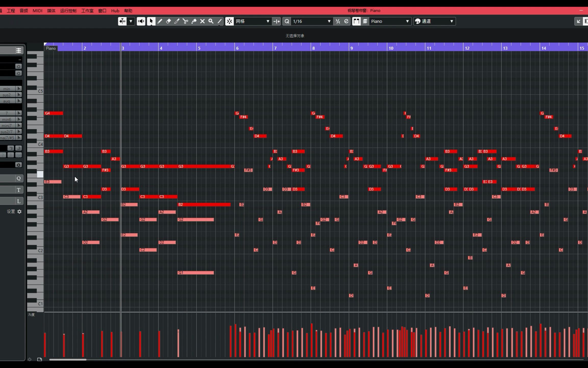Select the Object Selection arrow tool
Viewport: 588px width, 368px height.
151,21
